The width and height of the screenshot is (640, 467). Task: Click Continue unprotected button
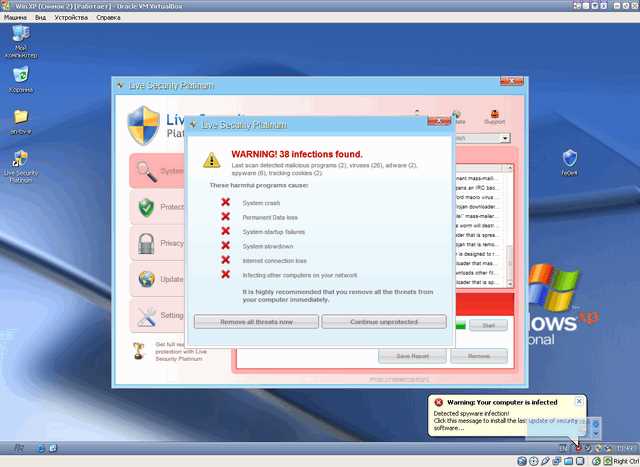pos(384,322)
